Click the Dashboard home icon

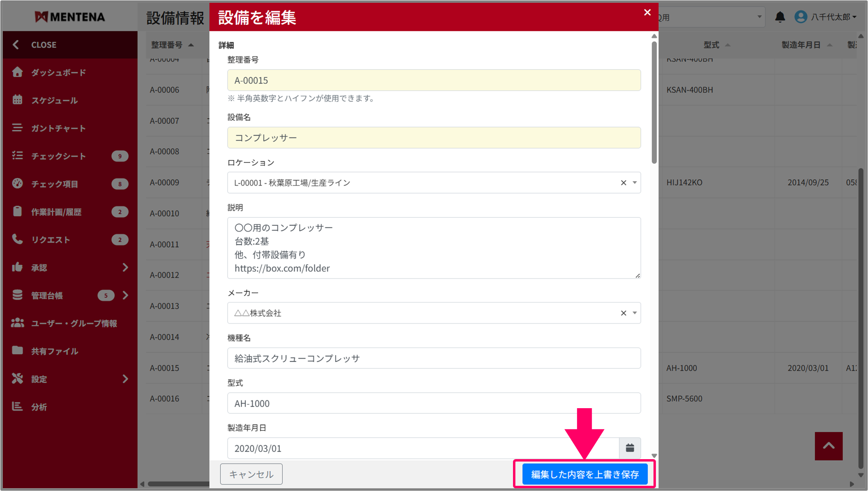pyautogui.click(x=17, y=72)
